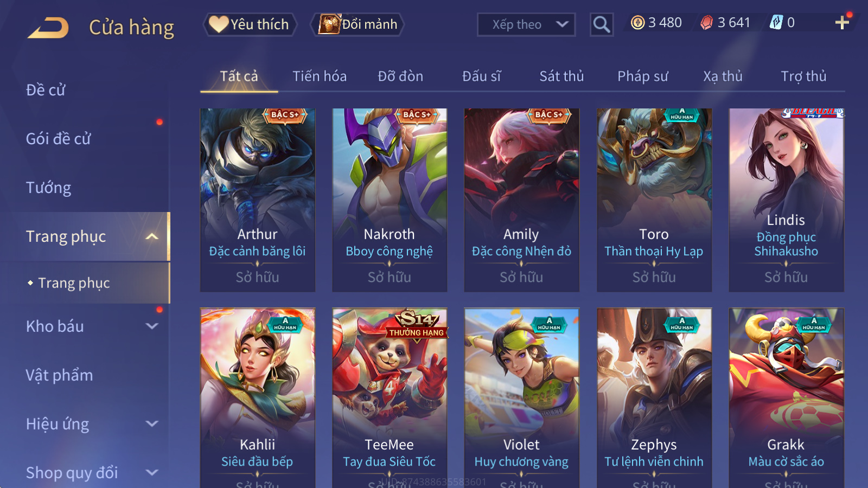Expand the Kho báu sidebar section
868x488 pixels.
click(152, 326)
